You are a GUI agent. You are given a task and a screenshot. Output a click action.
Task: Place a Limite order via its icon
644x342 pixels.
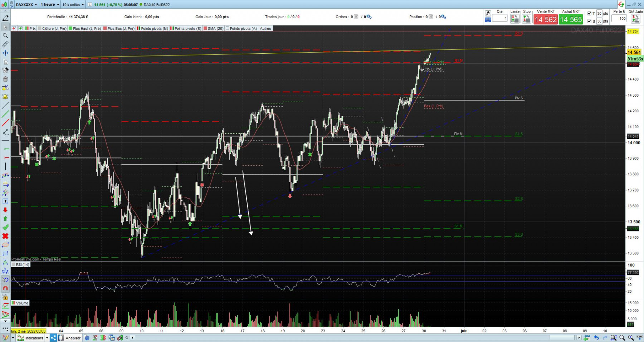click(515, 19)
